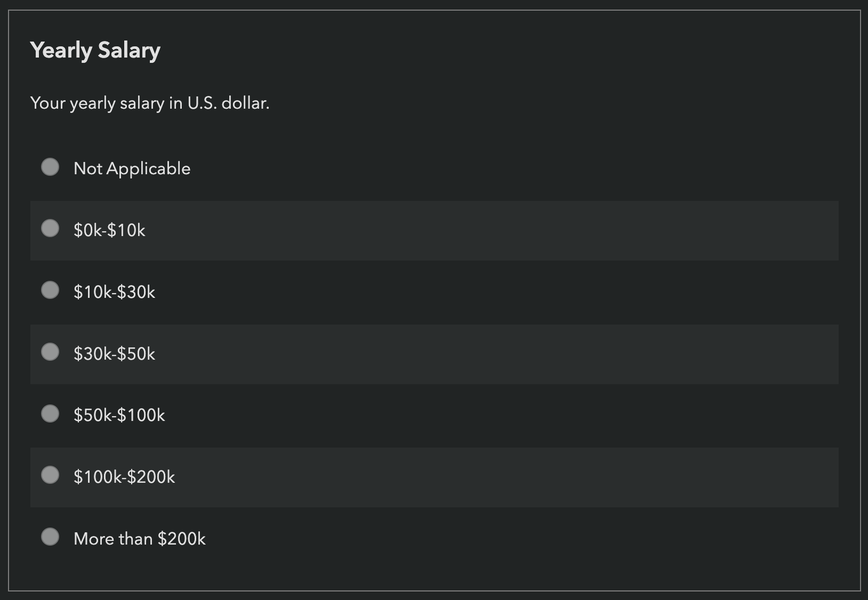
Task: Click the $30k-$50k label text
Action: pos(114,353)
